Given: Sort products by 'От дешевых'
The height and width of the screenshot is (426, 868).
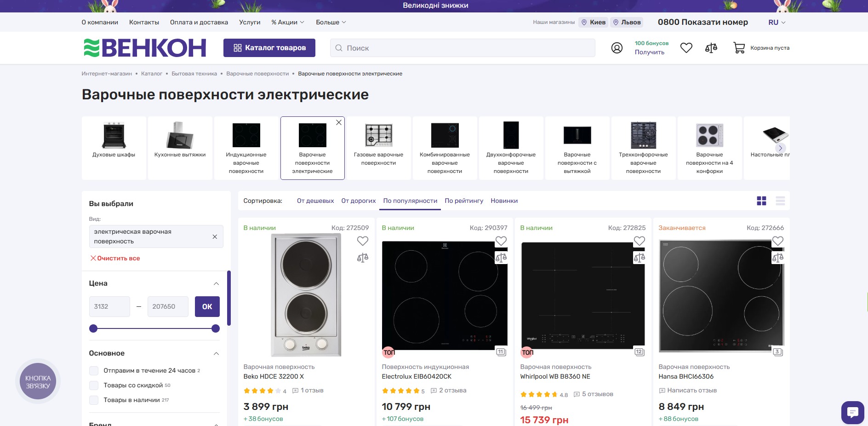Looking at the screenshot, I should tap(315, 201).
